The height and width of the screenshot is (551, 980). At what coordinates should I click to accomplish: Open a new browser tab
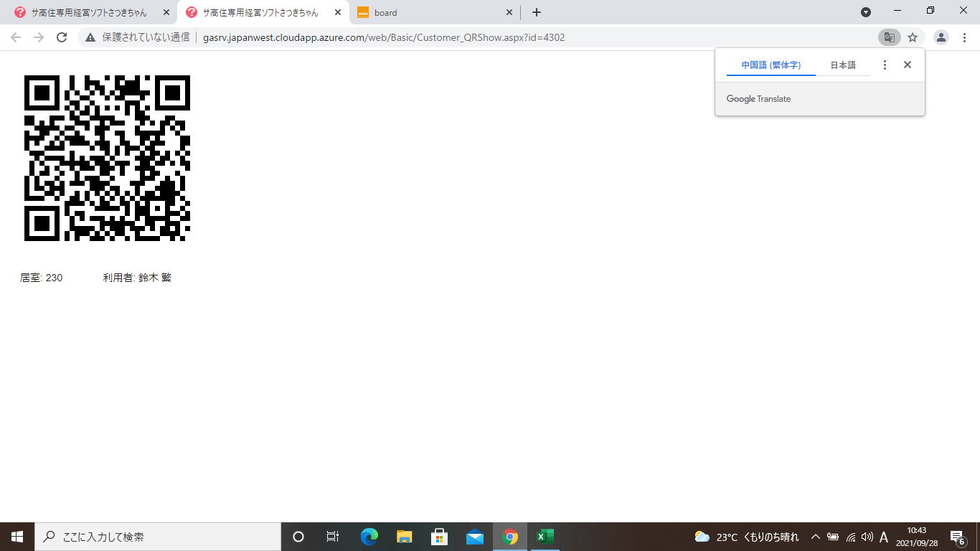[x=537, y=12]
